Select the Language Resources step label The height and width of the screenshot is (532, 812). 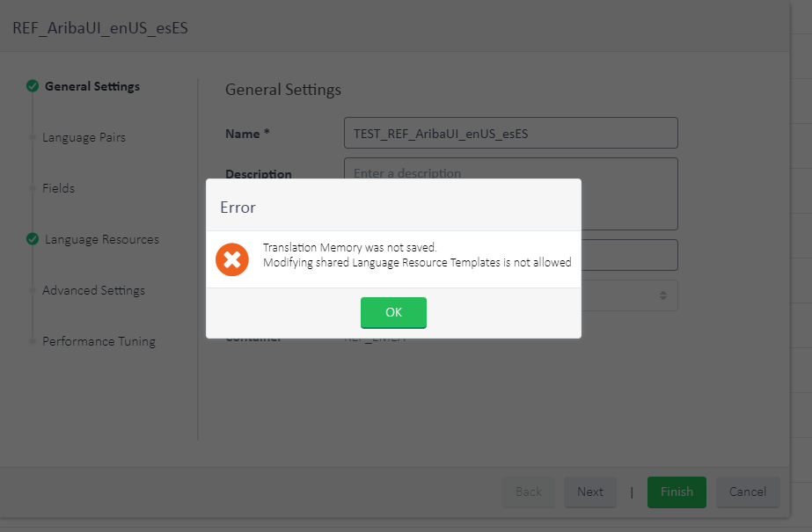point(102,239)
